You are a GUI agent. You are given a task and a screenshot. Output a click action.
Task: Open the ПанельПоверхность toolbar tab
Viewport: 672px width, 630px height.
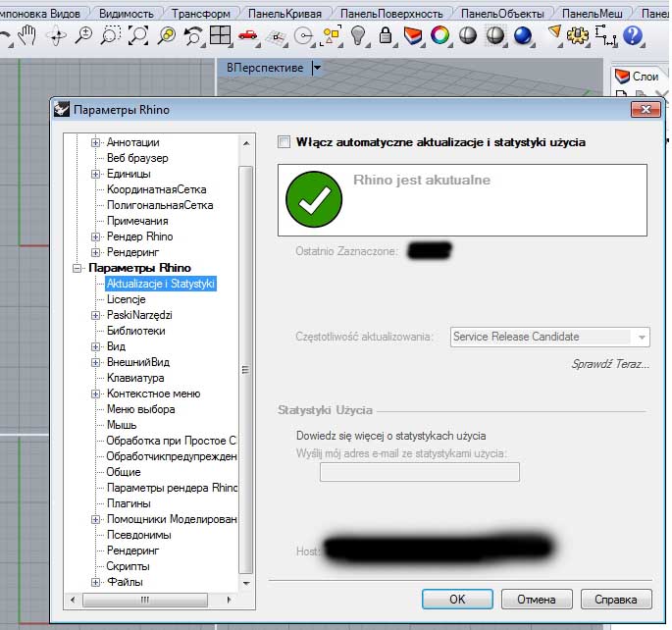click(391, 14)
